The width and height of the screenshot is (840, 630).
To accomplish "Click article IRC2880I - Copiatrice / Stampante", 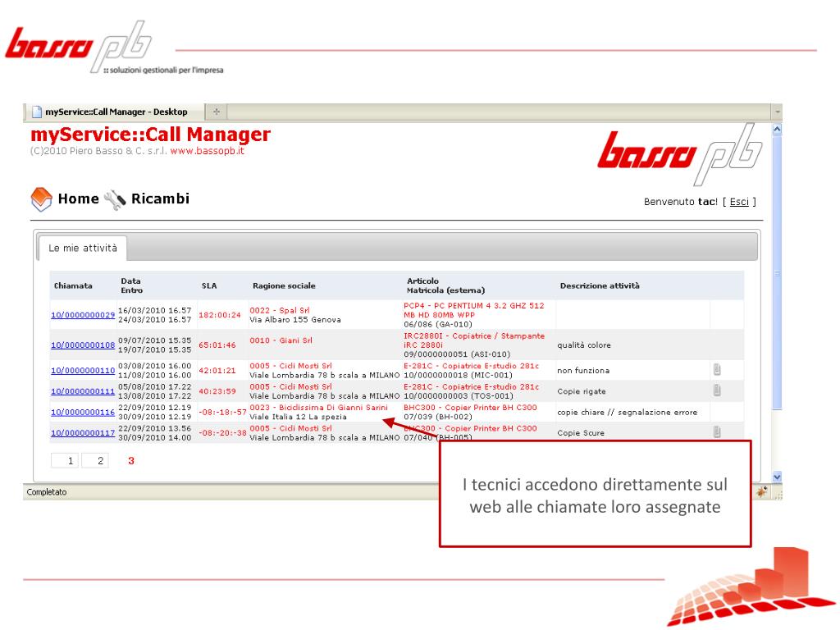I will coord(474,340).
